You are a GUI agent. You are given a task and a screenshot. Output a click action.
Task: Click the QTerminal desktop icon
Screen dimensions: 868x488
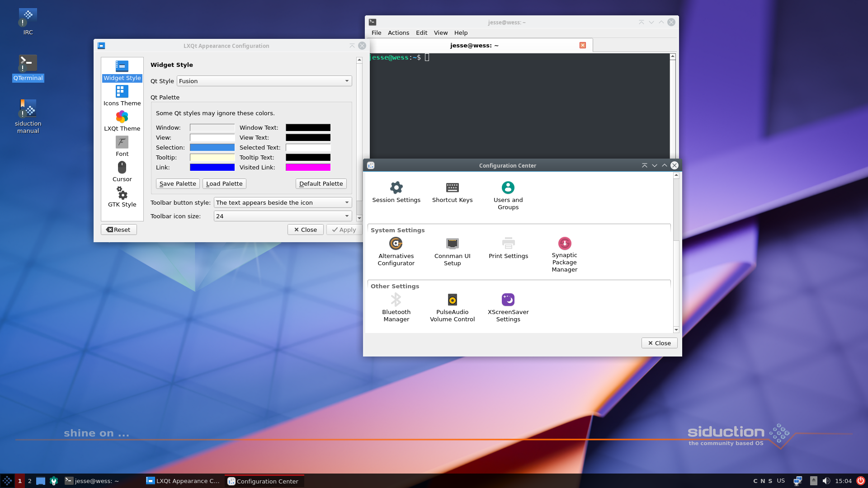coord(28,68)
